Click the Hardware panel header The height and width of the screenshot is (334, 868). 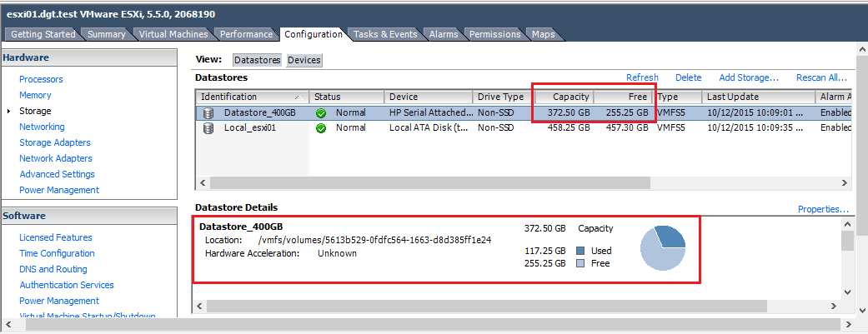89,57
